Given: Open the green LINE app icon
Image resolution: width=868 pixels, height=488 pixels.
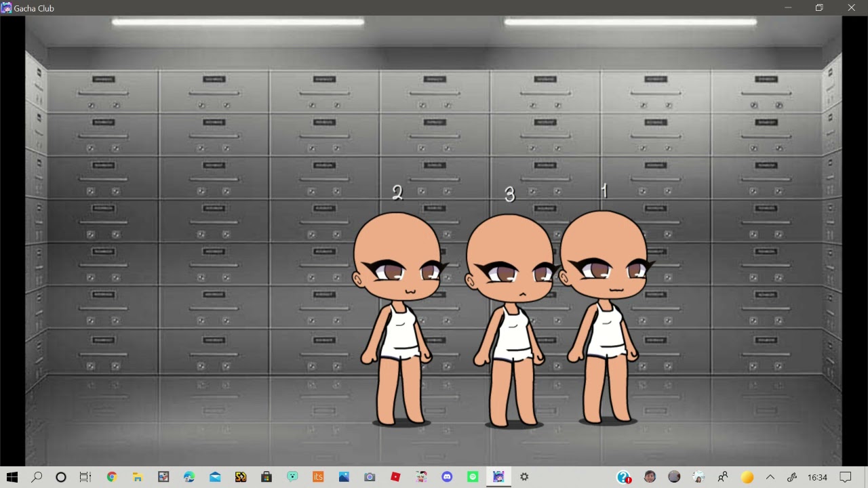Looking at the screenshot, I should click(x=473, y=477).
